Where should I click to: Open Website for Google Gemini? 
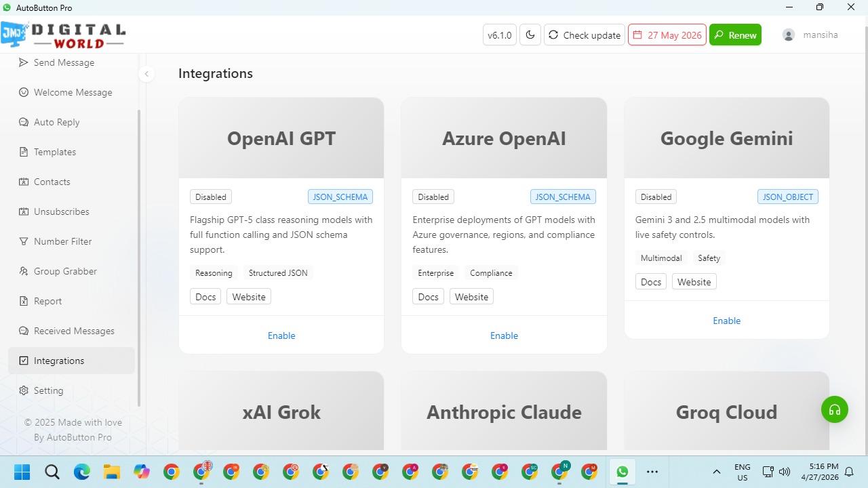pyautogui.click(x=694, y=282)
